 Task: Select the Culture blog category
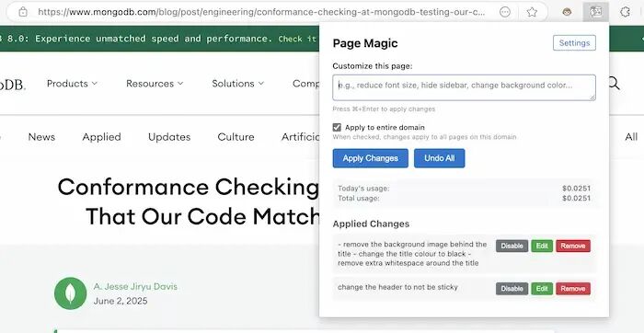[236, 137]
